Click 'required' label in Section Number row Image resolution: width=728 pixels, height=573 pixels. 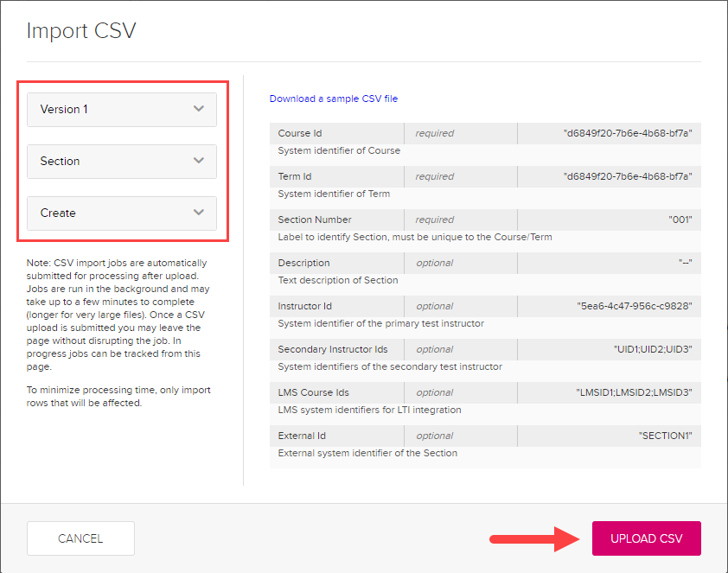435,220
